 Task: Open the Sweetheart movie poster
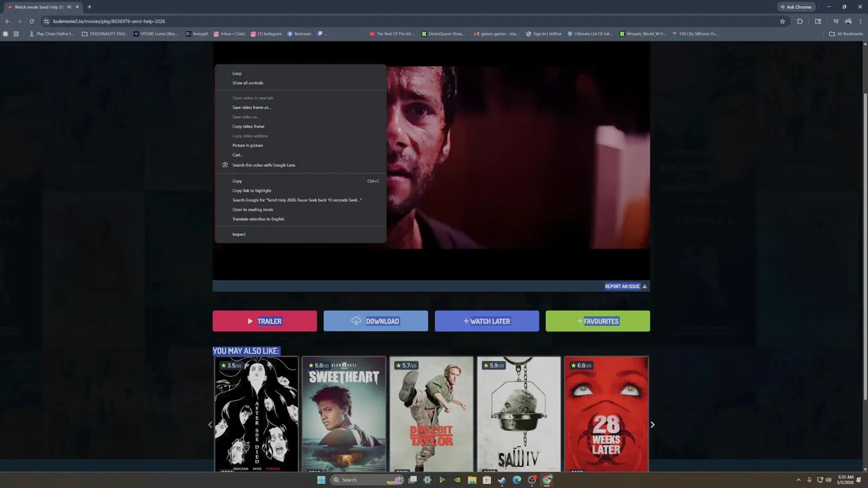(x=344, y=414)
